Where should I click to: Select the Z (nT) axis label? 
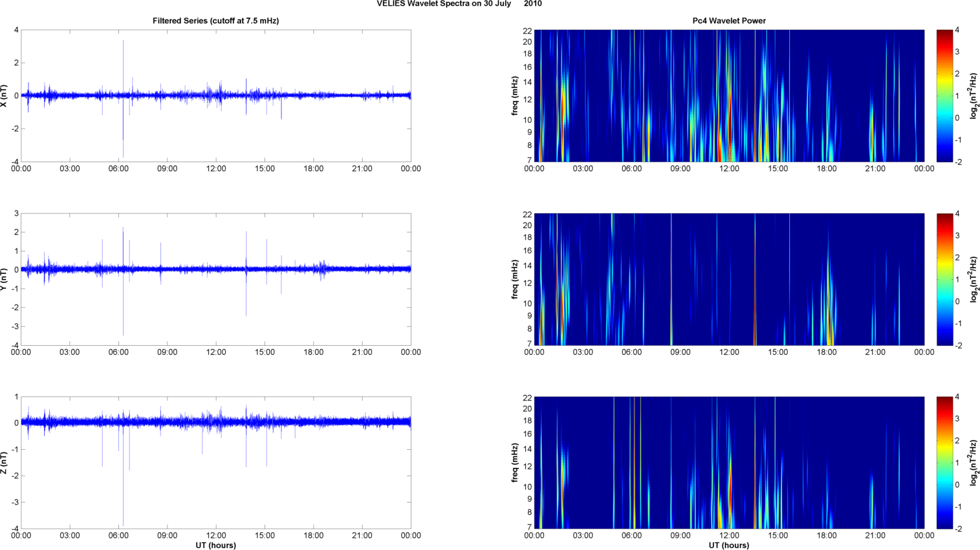[x=5, y=463]
